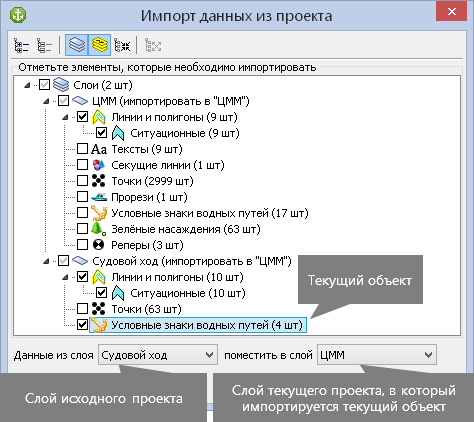Collapse the Судовой ход layer node
This screenshot has height=422, width=474.
tap(46, 262)
